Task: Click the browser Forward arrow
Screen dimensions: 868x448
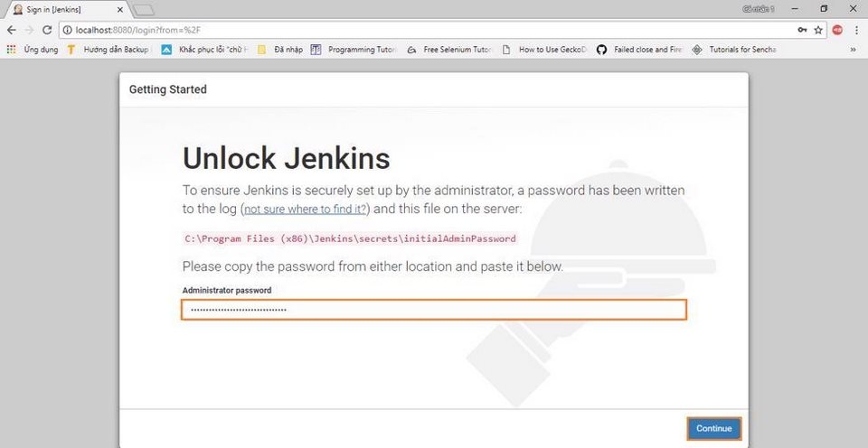Action: (29, 30)
